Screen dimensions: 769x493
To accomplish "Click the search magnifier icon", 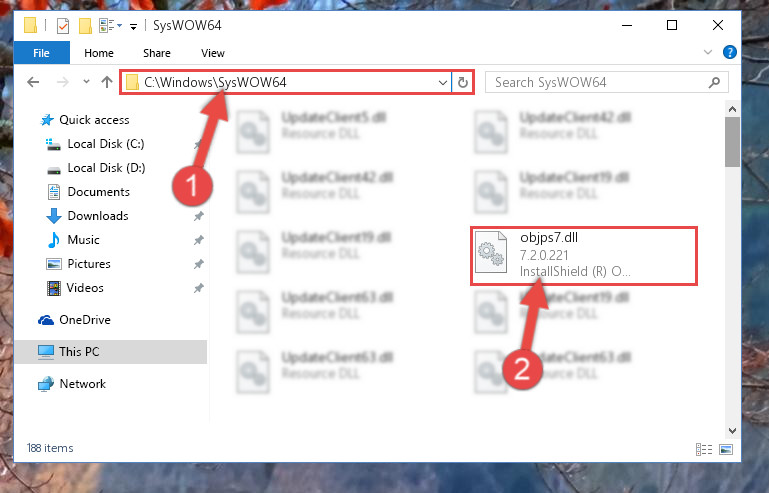I will tap(714, 82).
